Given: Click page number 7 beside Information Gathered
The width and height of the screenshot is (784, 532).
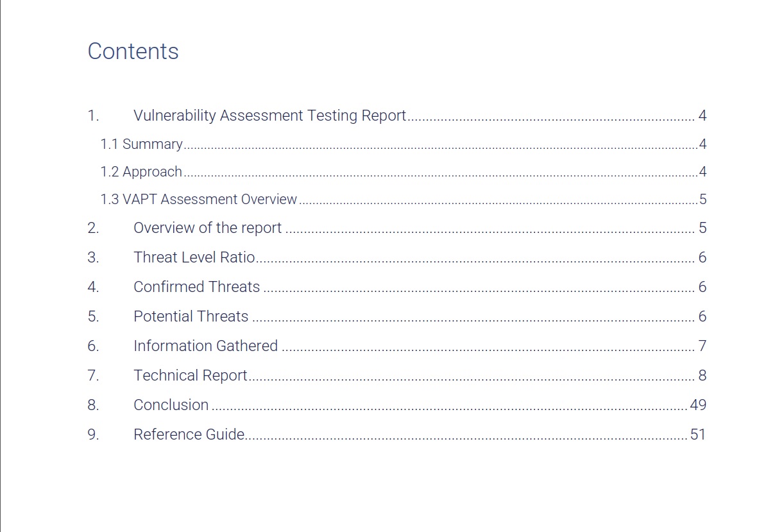Looking at the screenshot, I should pos(703,346).
